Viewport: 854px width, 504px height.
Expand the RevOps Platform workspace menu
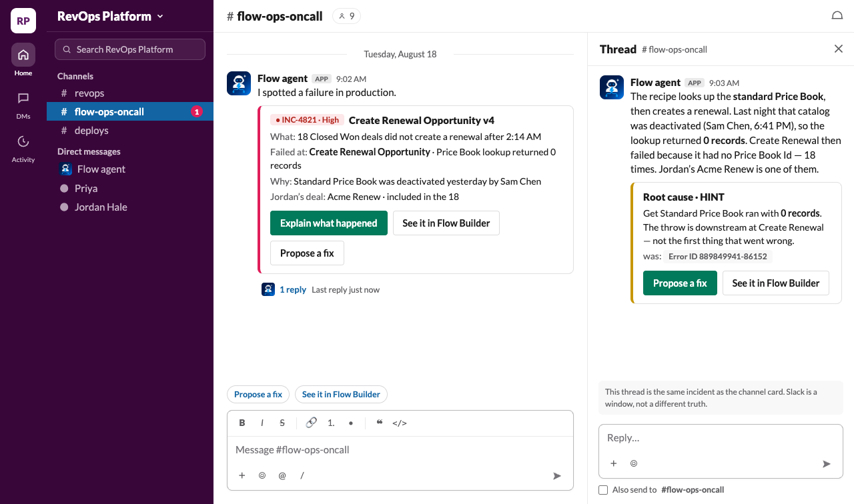pos(110,17)
